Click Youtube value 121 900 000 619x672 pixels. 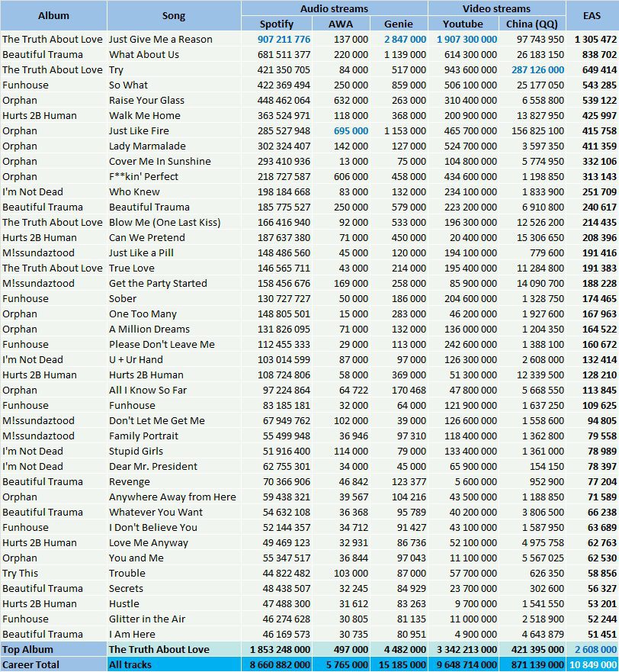(x=471, y=406)
